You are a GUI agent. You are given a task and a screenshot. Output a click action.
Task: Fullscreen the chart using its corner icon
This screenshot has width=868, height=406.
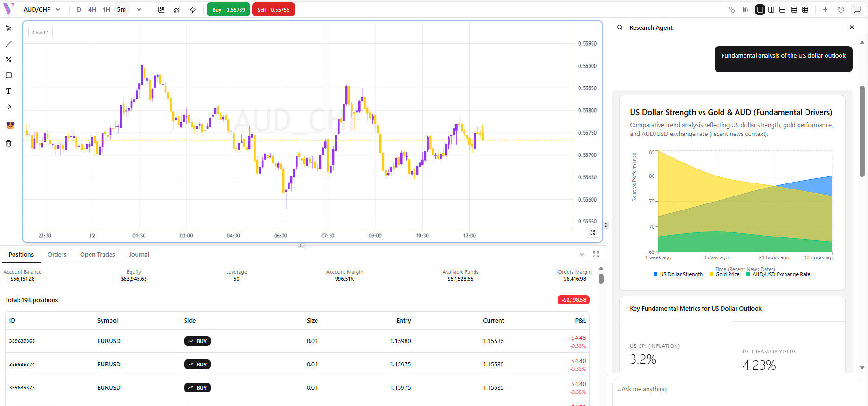click(592, 233)
